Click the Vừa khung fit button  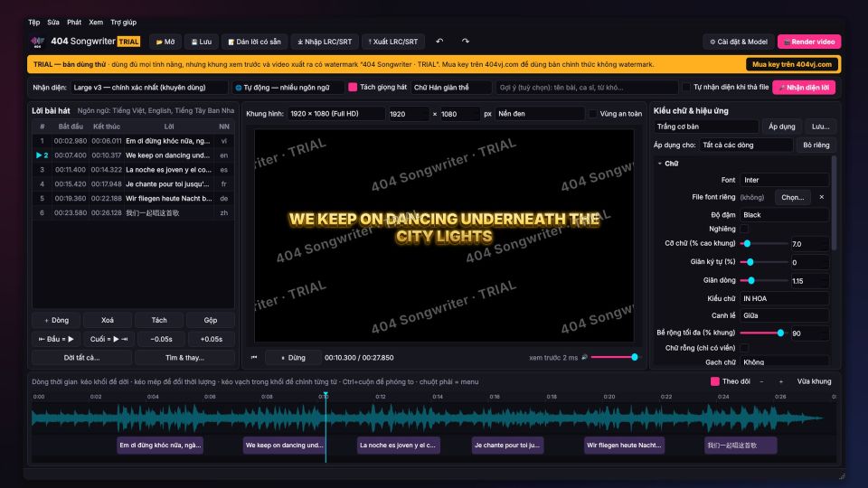814,381
